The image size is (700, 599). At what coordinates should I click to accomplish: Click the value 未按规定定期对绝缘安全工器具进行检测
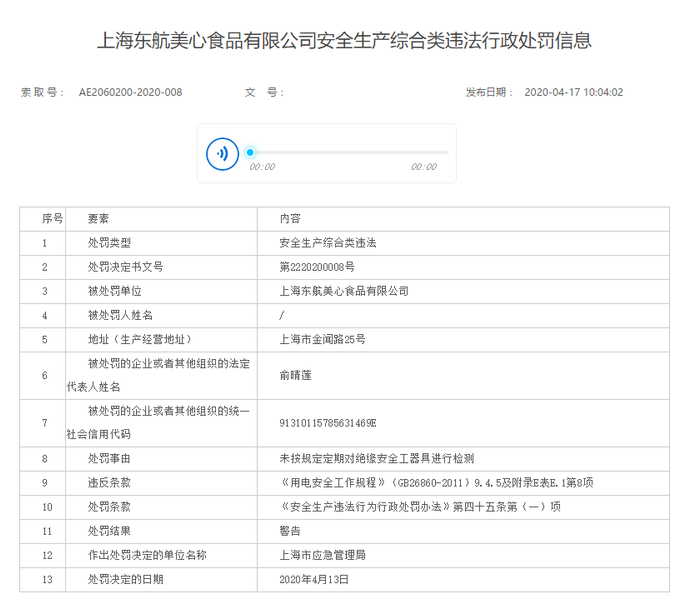[x=377, y=459]
